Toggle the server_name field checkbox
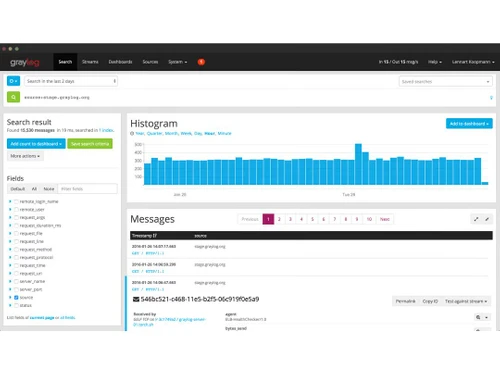500x375 pixels. coord(16,281)
